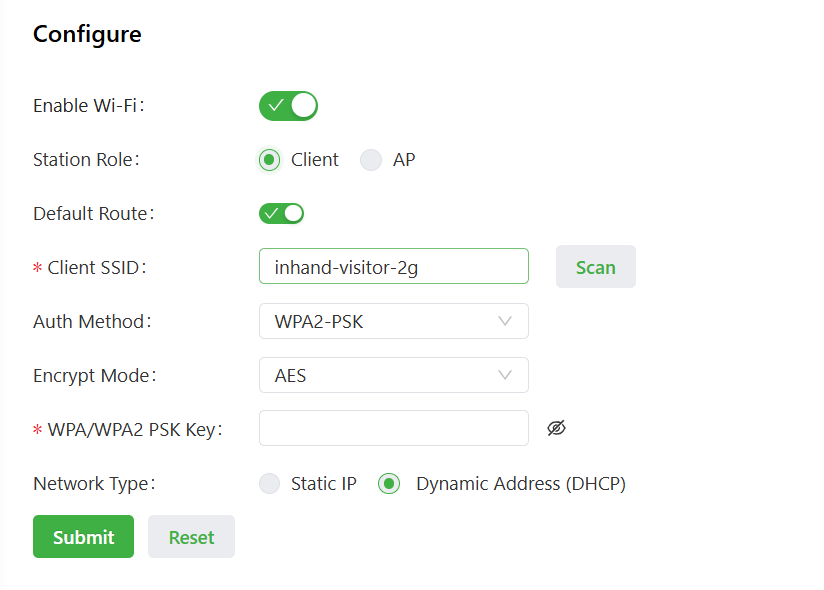Select the Client station role radio

269,160
